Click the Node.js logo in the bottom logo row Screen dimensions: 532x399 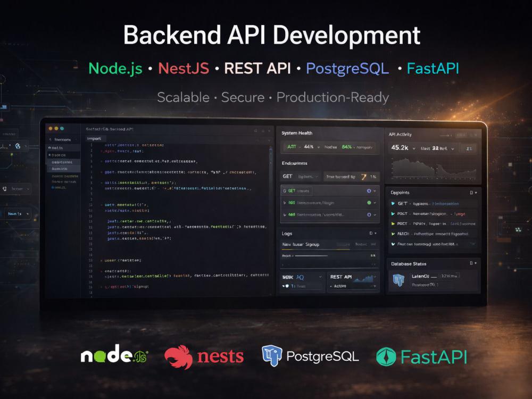[114, 354]
